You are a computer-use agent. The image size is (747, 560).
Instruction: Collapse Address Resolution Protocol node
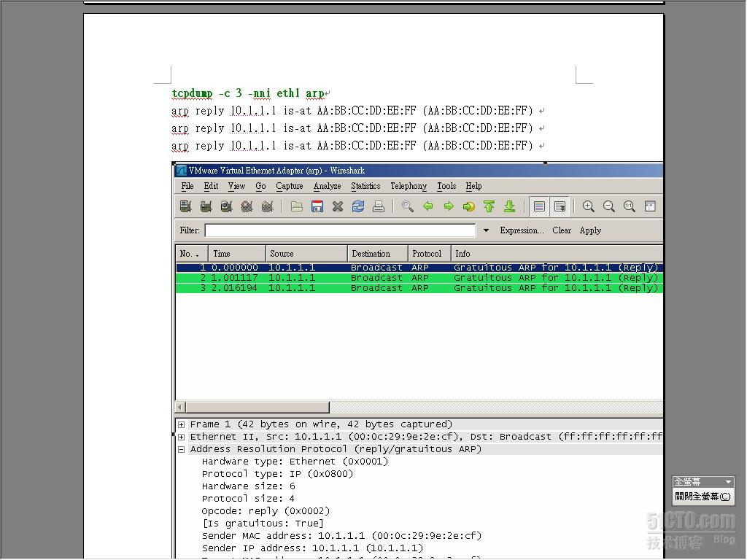tap(182, 449)
